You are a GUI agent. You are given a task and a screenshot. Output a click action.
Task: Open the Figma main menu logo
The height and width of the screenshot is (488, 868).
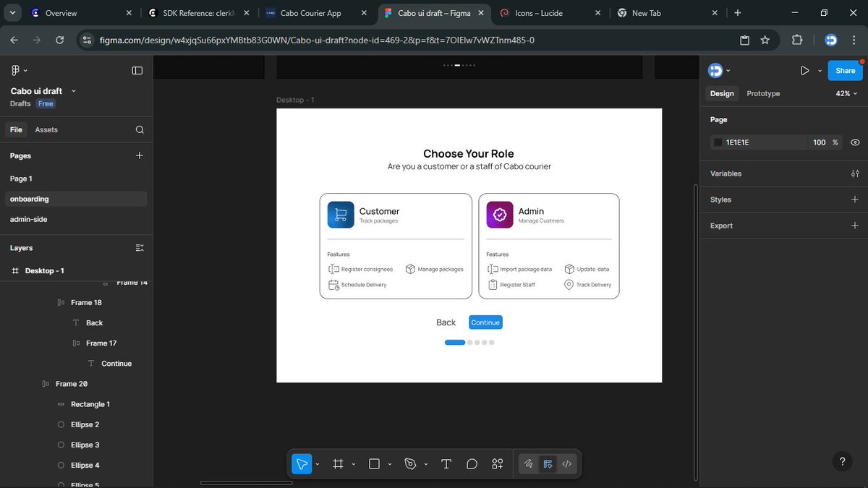click(15, 70)
